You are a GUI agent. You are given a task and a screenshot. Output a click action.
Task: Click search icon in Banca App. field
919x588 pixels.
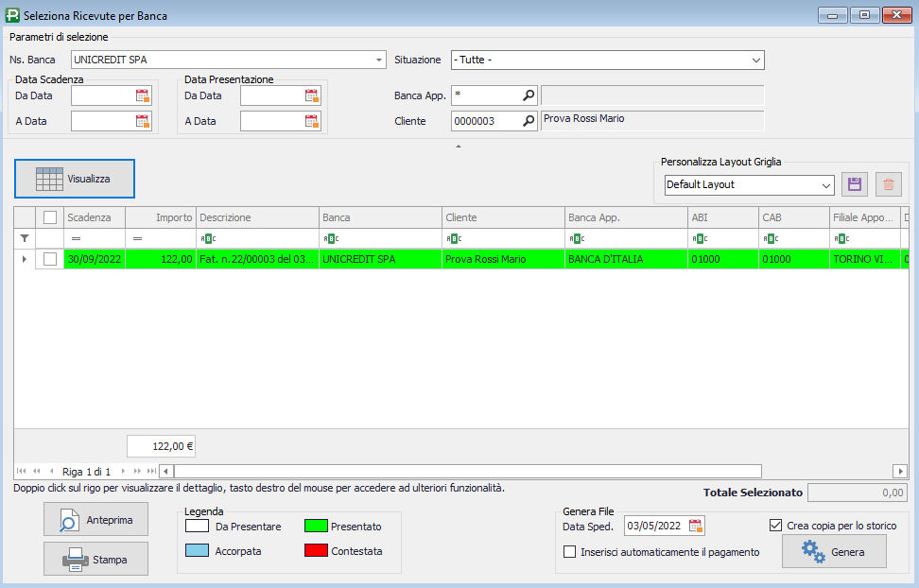529,95
